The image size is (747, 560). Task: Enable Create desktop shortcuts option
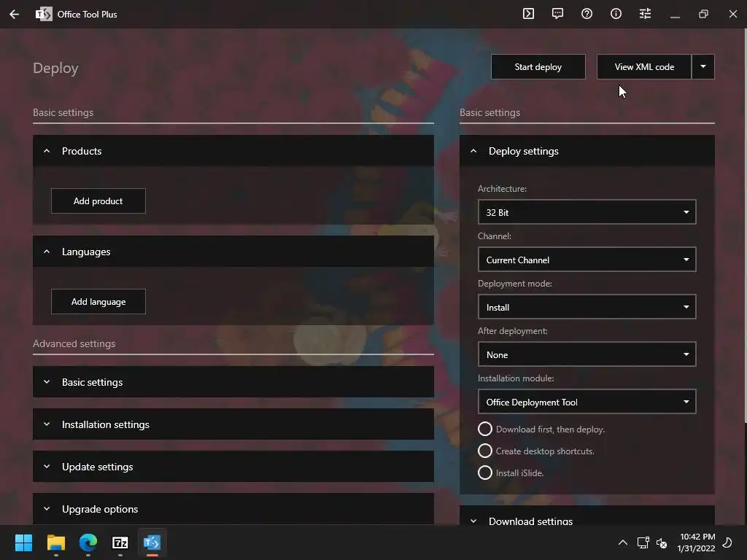[536, 451]
